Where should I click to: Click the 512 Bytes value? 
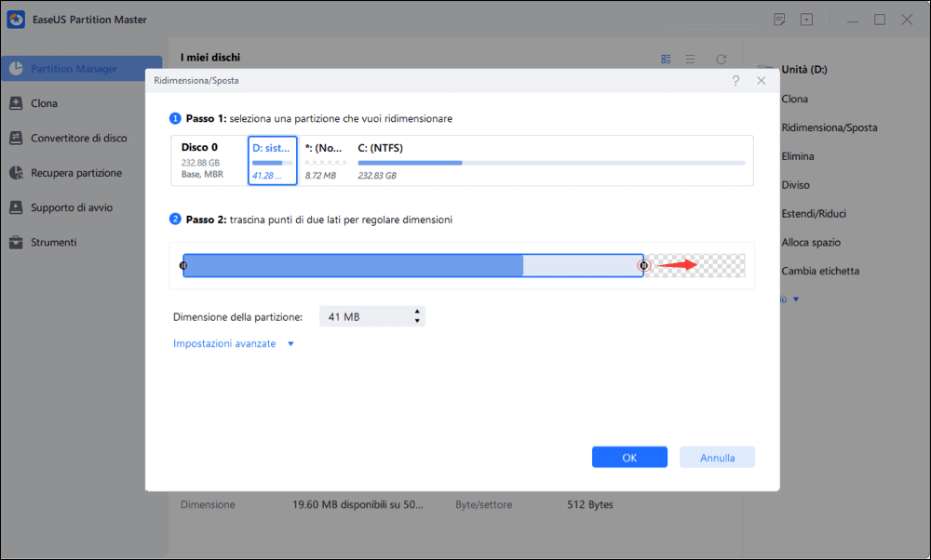click(589, 505)
